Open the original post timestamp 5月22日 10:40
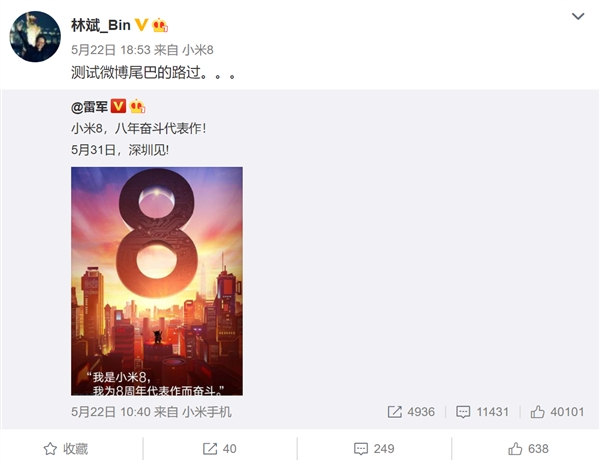 [111, 412]
